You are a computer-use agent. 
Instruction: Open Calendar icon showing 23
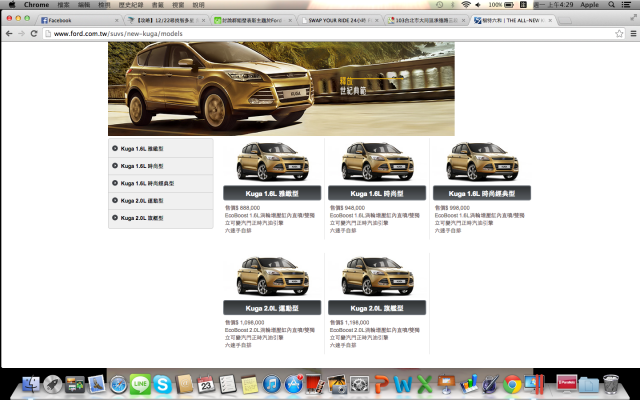coord(206,384)
